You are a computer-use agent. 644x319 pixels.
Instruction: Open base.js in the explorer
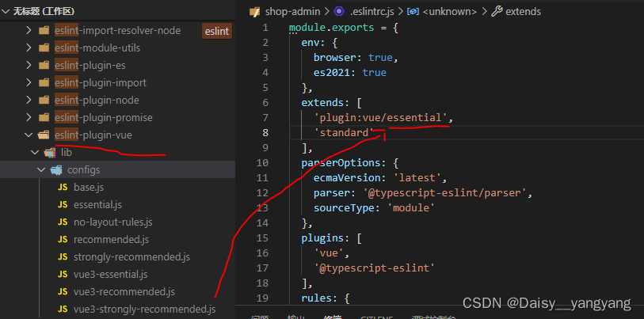coord(89,188)
